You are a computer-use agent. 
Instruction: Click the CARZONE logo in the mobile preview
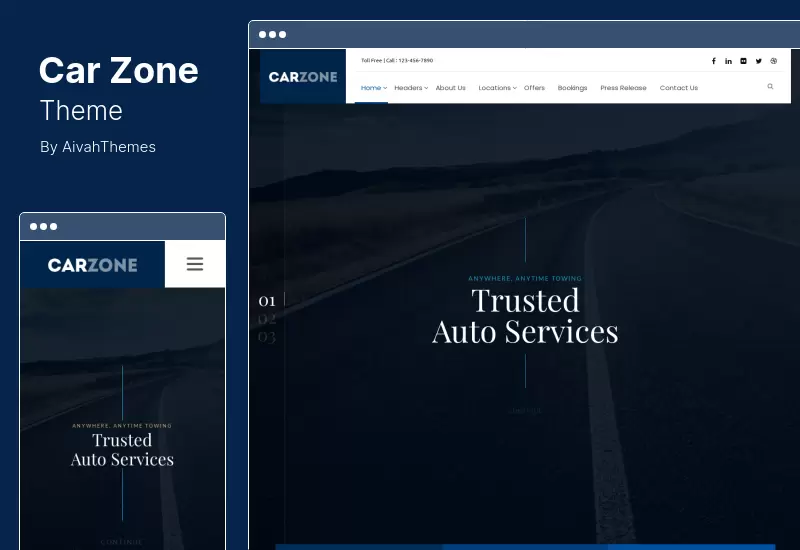click(92, 265)
